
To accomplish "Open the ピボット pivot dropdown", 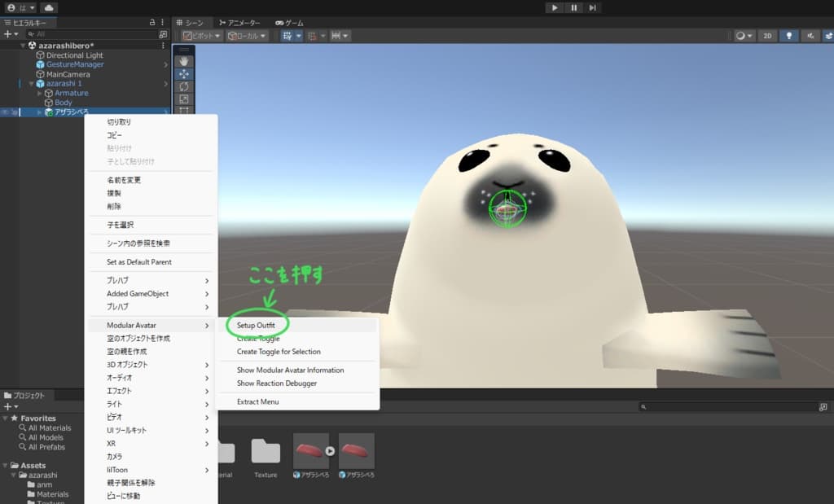I will 202,36.
